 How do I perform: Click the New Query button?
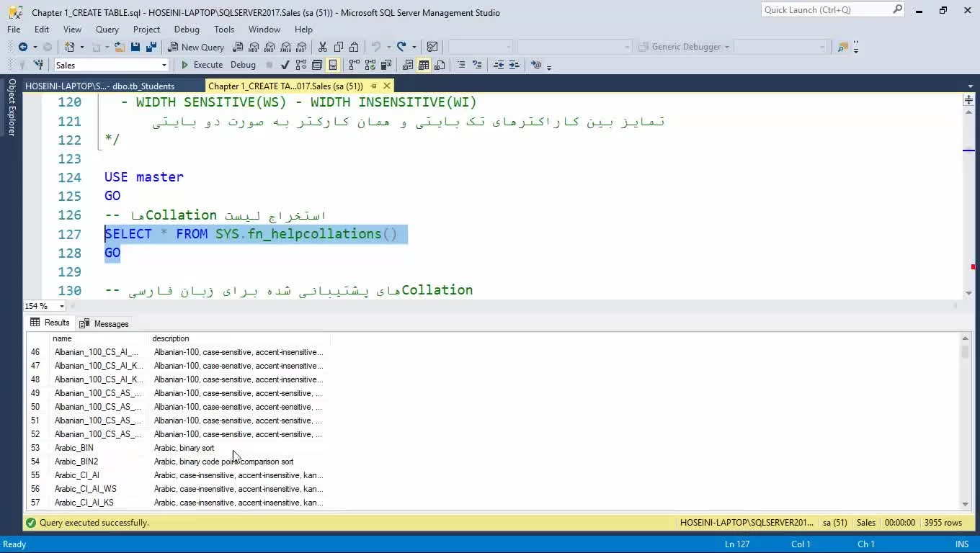tap(196, 47)
